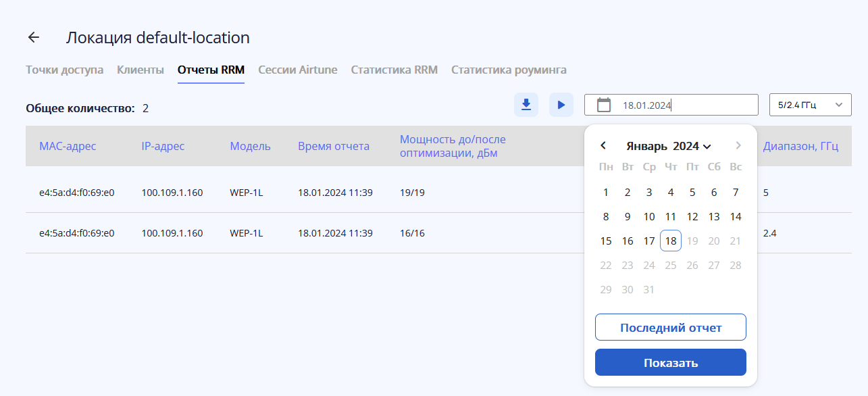The width and height of the screenshot is (868, 396).
Task: Go to previous month in calendar
Action: 603,145
